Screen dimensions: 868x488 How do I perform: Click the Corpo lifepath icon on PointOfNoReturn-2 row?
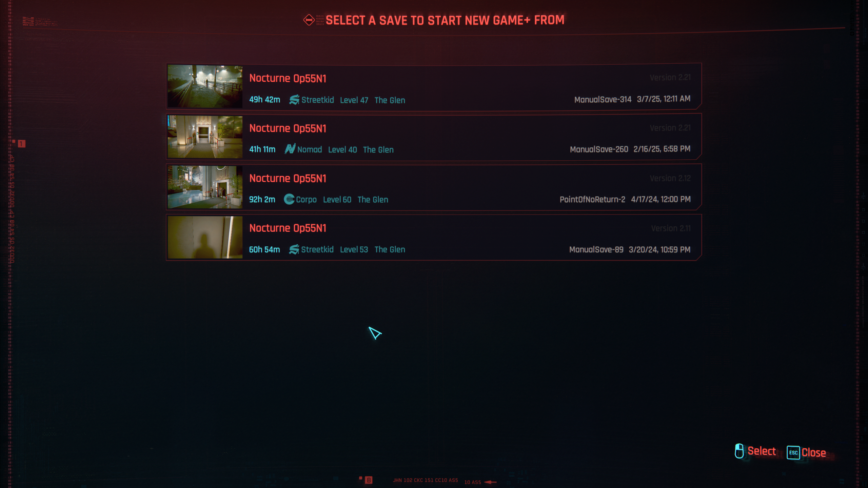pyautogui.click(x=289, y=199)
